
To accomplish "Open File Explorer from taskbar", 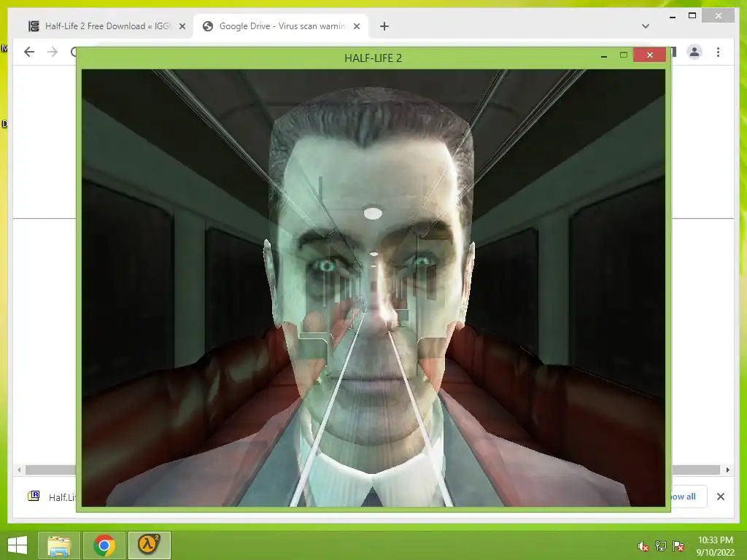I will tap(59, 545).
